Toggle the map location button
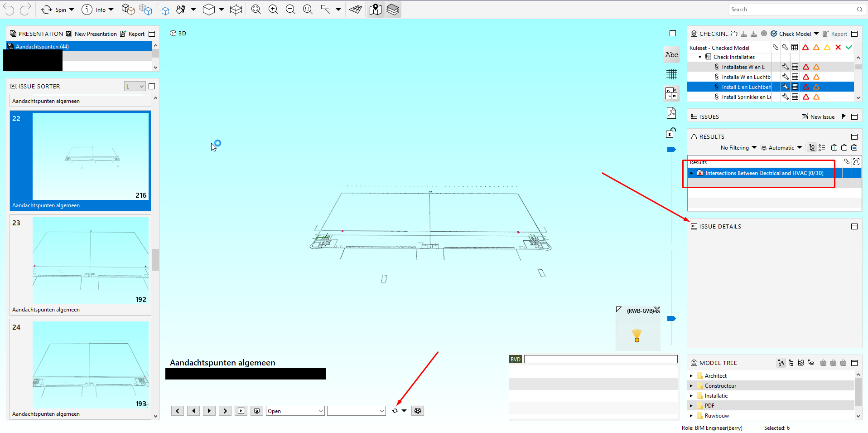Image resolution: width=868 pixels, height=433 pixels. pyautogui.click(x=376, y=10)
